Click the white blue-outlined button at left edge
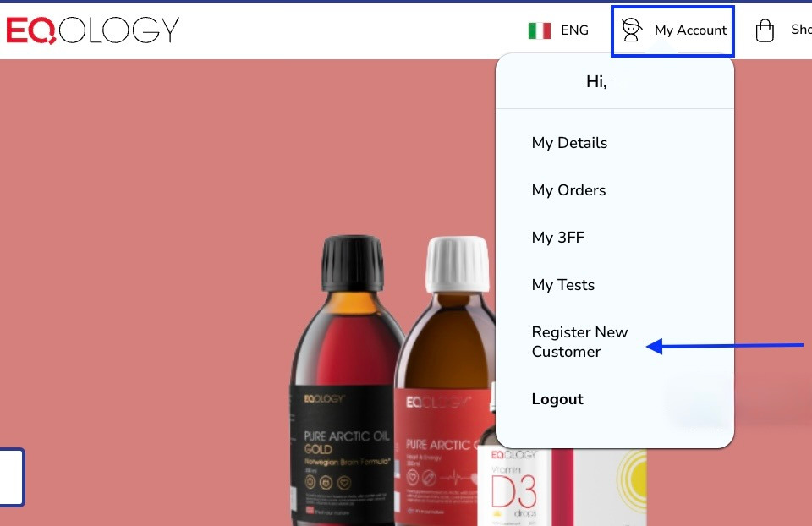Image resolution: width=812 pixels, height=526 pixels. click(12, 477)
